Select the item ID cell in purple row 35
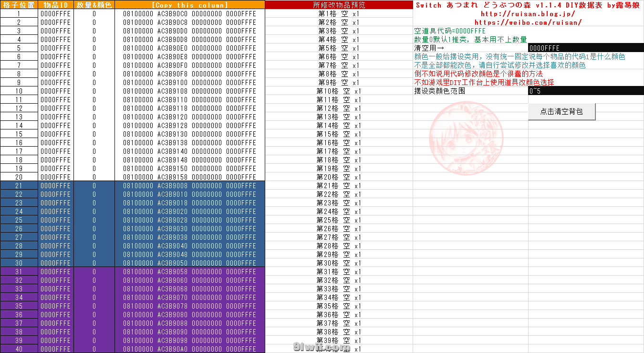Viewport: 644px width, 353px height. coord(56,306)
